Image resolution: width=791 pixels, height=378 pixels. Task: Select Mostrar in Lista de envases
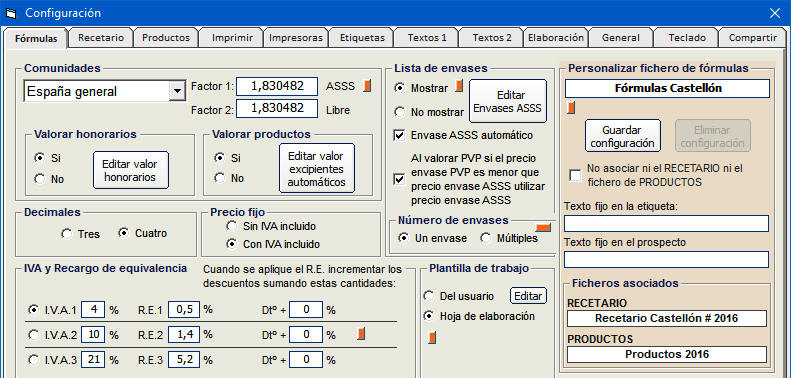pos(400,88)
